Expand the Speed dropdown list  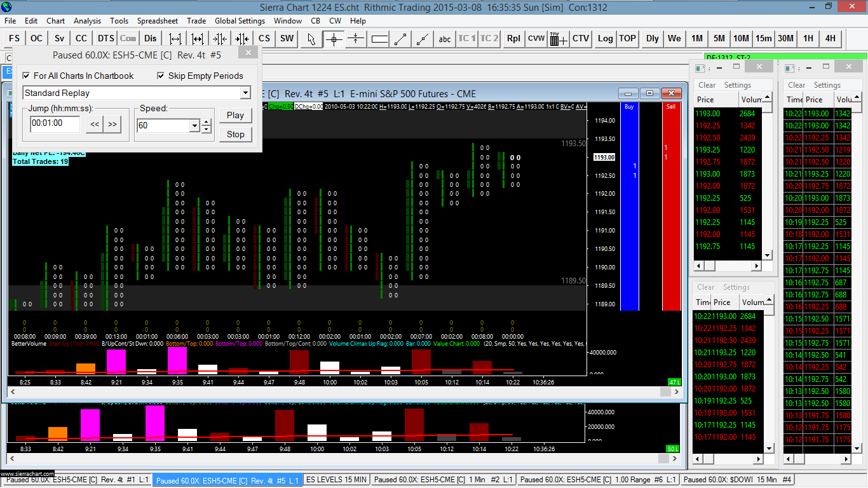click(x=194, y=126)
